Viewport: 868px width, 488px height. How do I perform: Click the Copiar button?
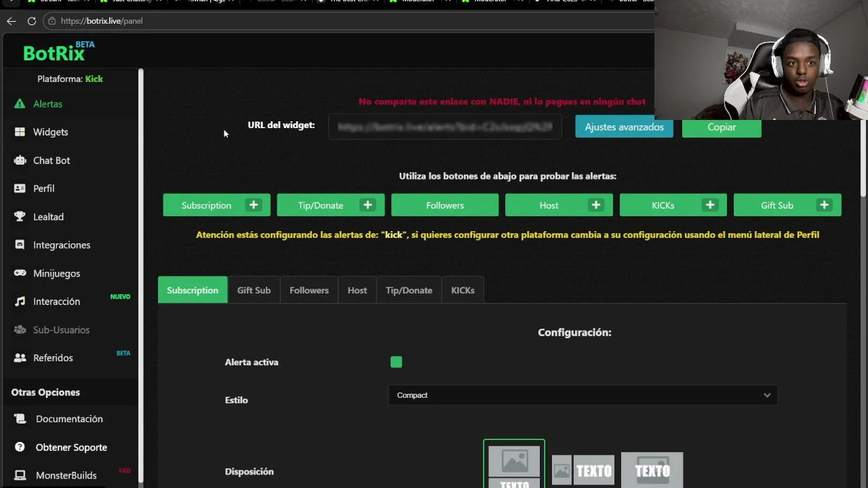[x=722, y=127]
